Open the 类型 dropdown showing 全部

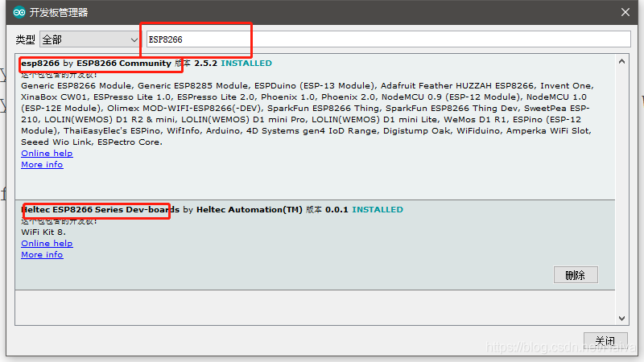coord(89,39)
